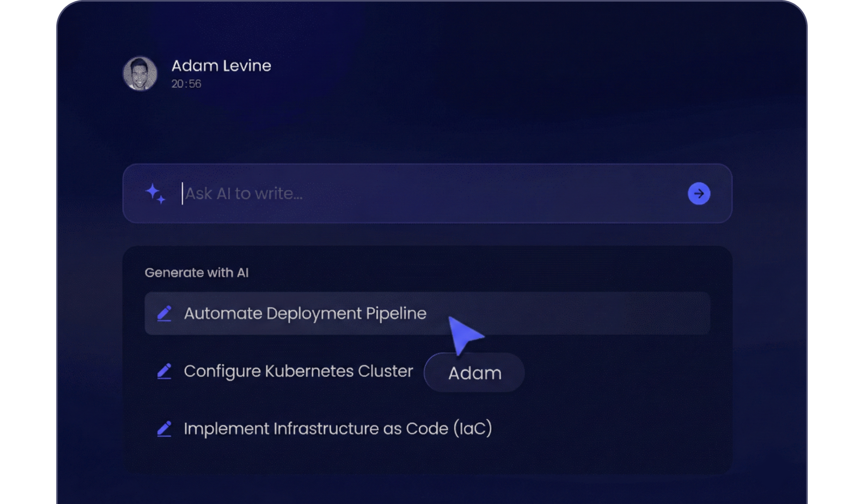Choose Configure Kubernetes Cluster suggestion
Screen dimensions: 864x504
298,371
